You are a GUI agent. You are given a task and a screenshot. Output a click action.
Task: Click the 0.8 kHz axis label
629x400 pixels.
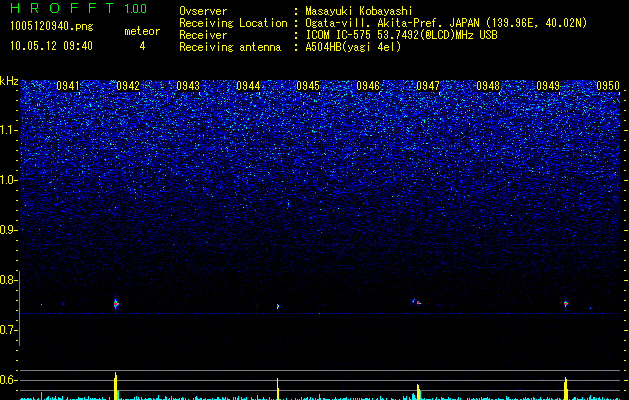click(x=9, y=280)
